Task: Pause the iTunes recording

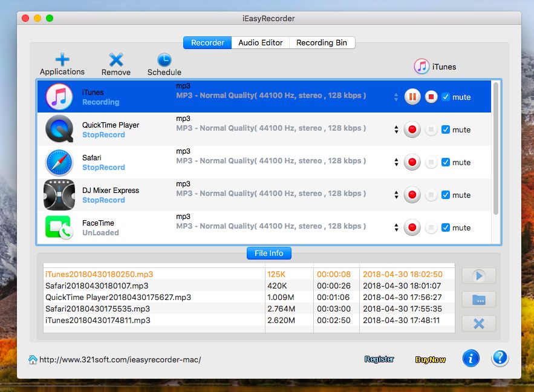Action: pyautogui.click(x=412, y=97)
